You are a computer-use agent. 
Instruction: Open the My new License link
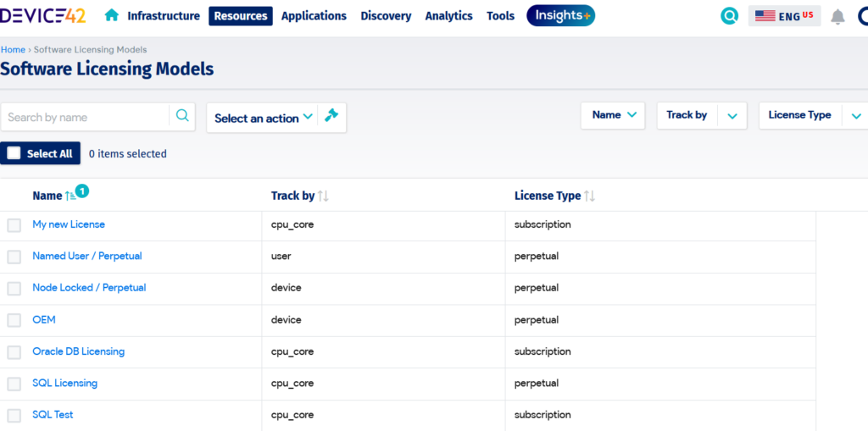click(69, 224)
